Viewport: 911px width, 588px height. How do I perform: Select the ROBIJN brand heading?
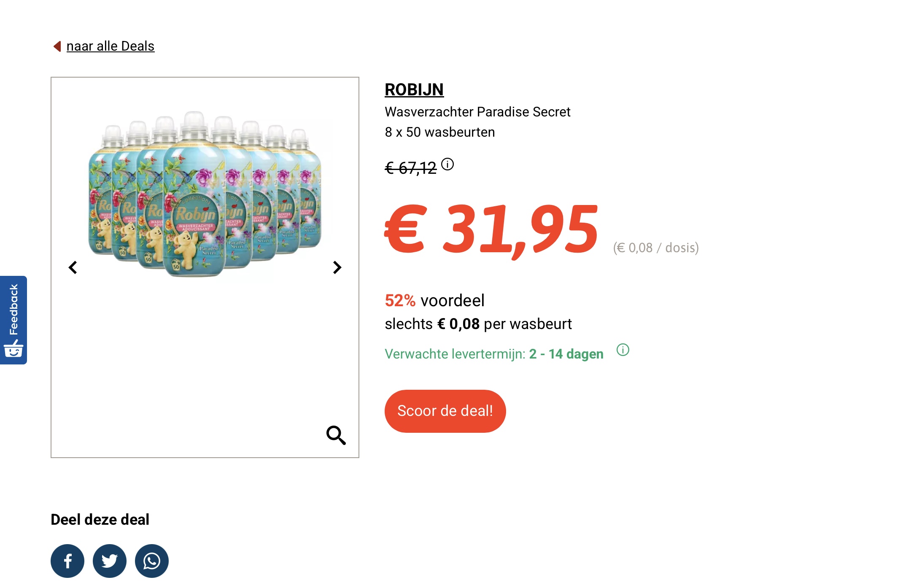click(414, 89)
